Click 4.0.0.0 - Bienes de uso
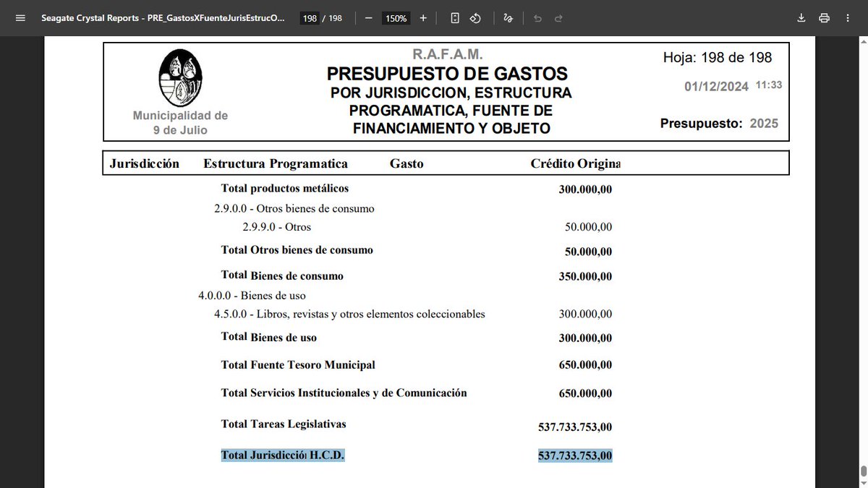Viewport: 868px width, 488px height. click(x=252, y=296)
